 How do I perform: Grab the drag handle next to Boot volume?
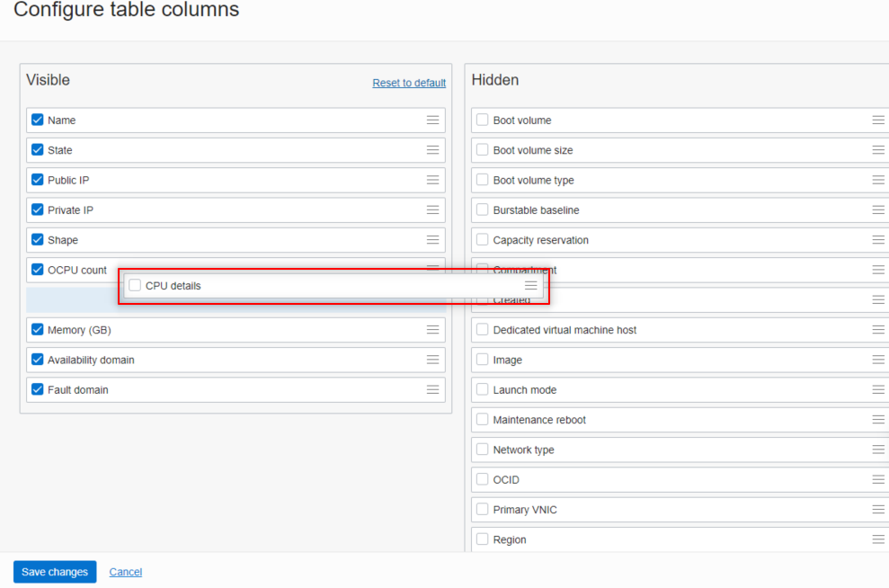(x=878, y=120)
